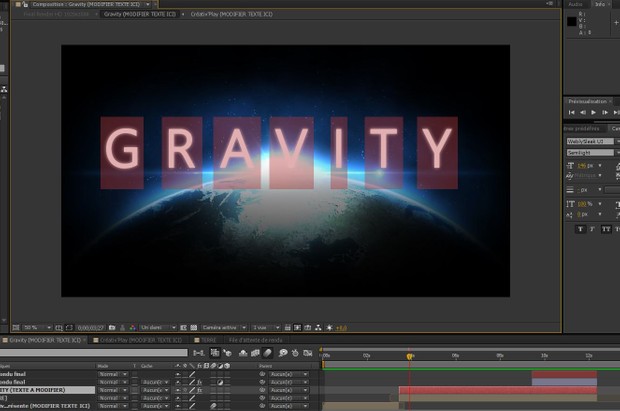Jump to first frame in Prévisualisation panel

coord(571,113)
